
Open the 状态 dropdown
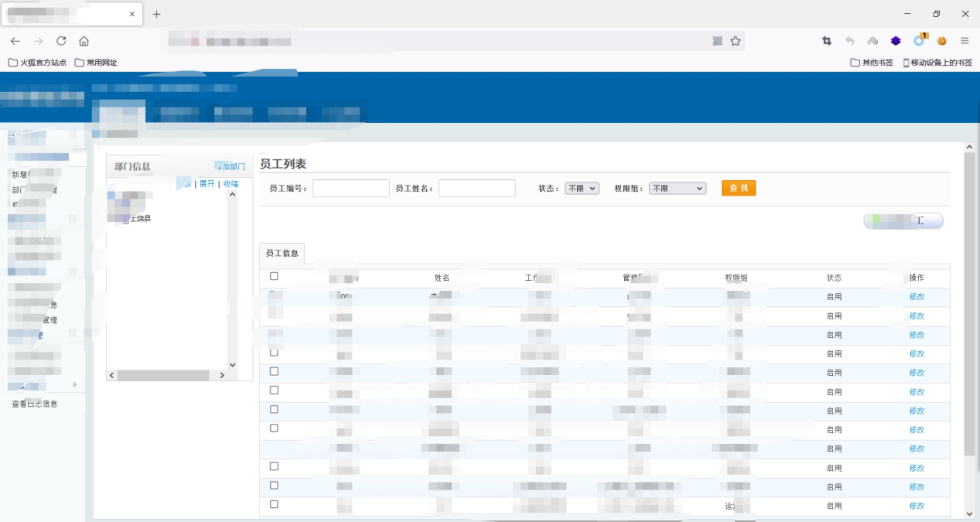click(581, 188)
